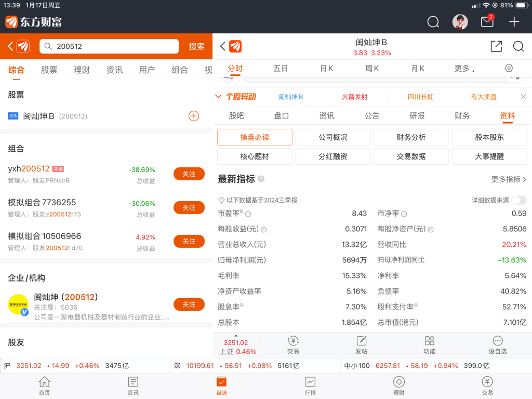Tap the share icon on stock page
The height and width of the screenshot is (399, 532).
(496, 46)
